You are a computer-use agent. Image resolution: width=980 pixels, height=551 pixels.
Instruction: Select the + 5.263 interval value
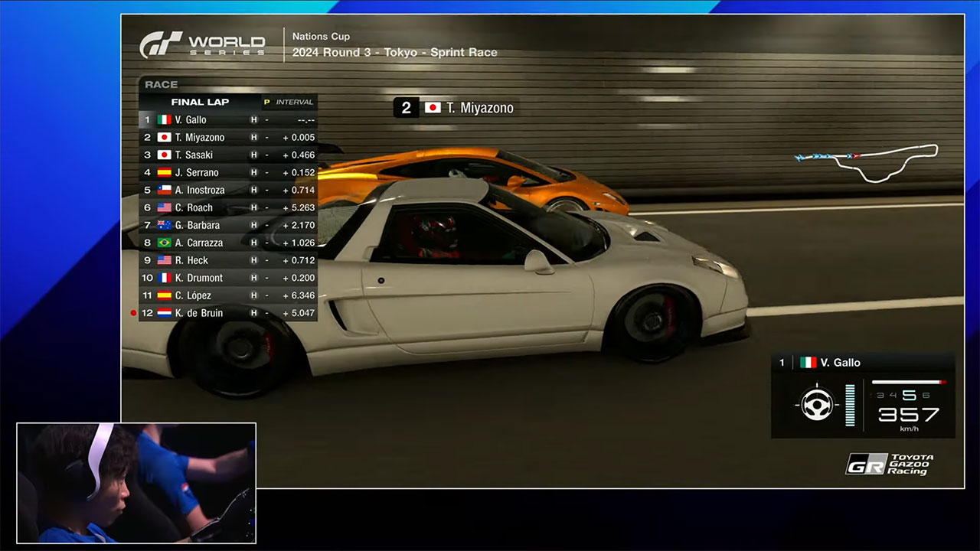point(299,208)
